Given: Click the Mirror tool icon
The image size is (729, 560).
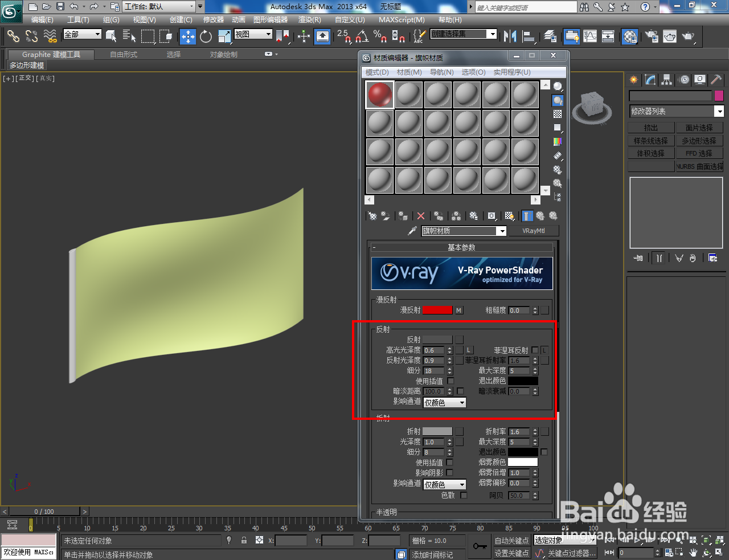Looking at the screenshot, I should pos(510,36).
